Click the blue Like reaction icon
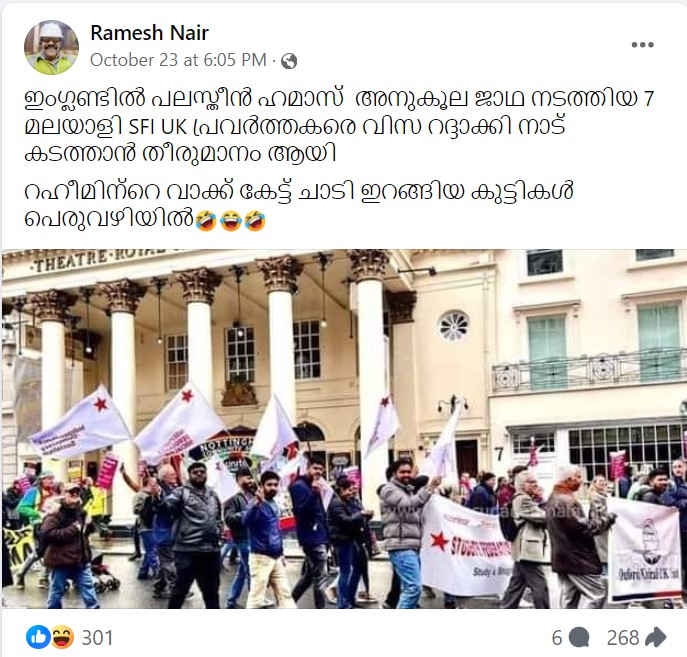 click(38, 637)
